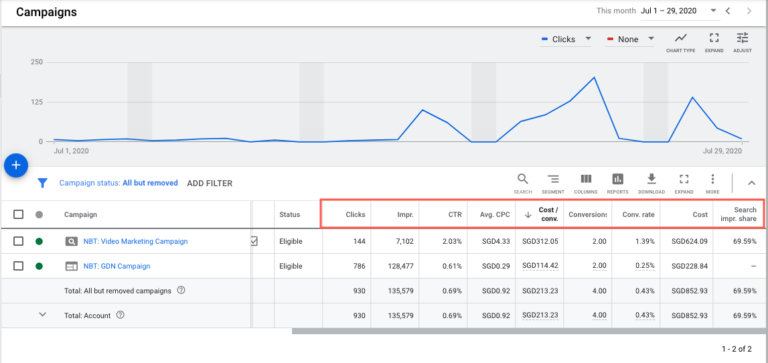Click the edit icon beside Video Marketing Campaign

click(254, 241)
